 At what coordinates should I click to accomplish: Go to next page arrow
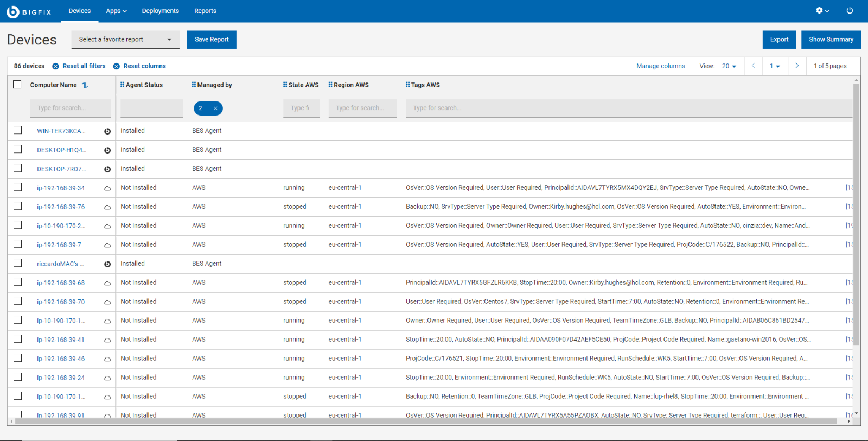coord(797,66)
